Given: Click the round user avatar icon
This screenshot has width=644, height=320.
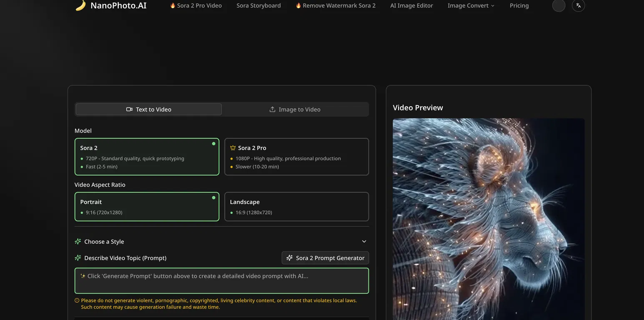Looking at the screenshot, I should (559, 5).
